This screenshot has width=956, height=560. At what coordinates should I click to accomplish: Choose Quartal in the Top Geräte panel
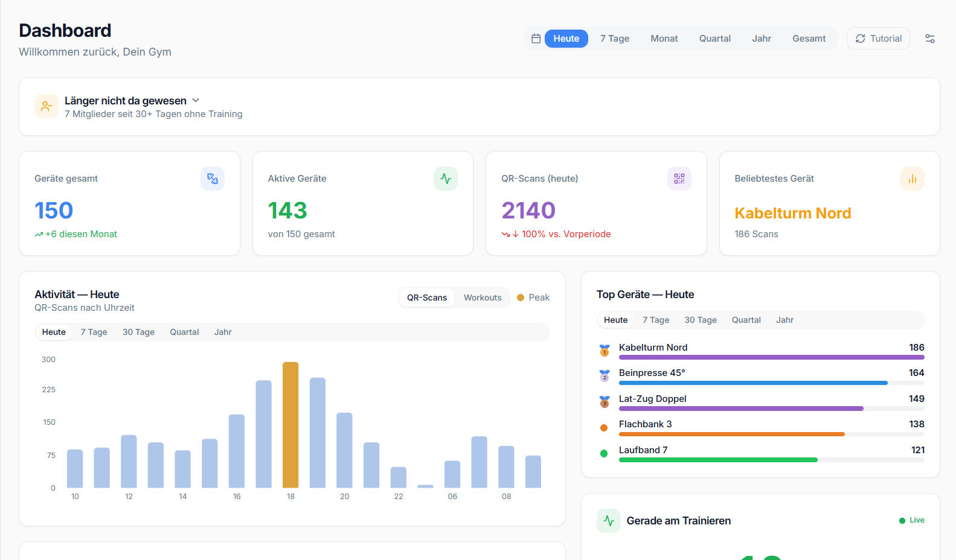pos(746,320)
